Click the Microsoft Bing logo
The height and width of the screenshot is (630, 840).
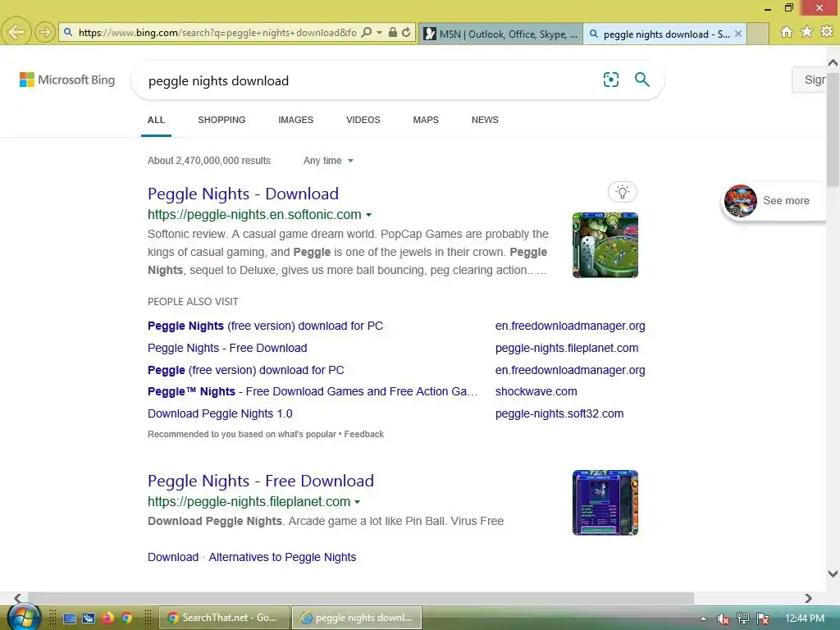coord(67,80)
